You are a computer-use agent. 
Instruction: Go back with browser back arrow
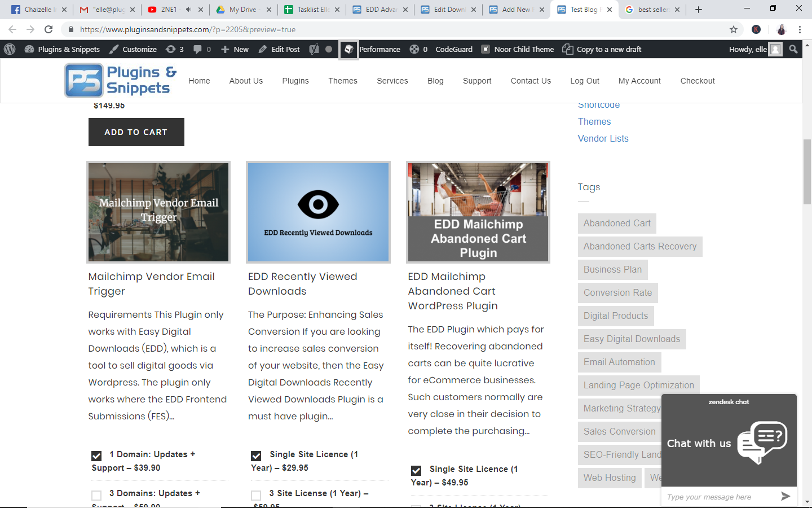[12, 29]
